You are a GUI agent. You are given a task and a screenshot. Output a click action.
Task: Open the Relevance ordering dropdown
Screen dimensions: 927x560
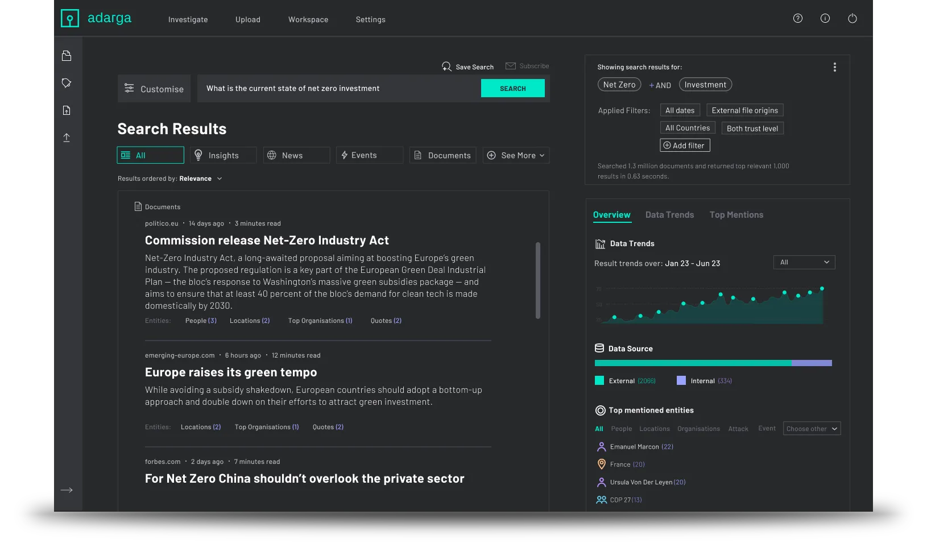200,179
